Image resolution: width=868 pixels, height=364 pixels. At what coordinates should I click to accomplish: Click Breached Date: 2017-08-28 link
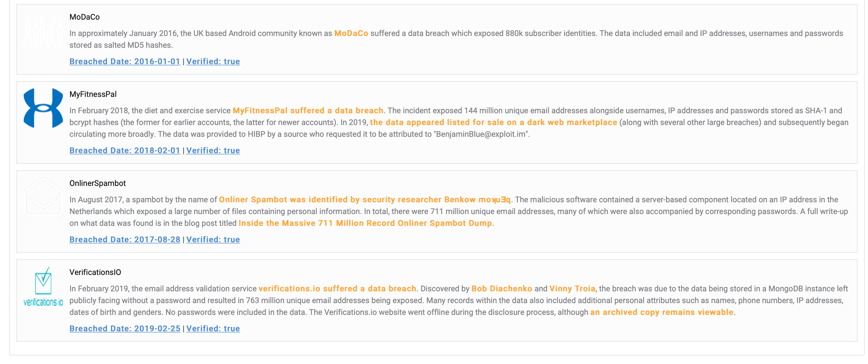(x=125, y=239)
